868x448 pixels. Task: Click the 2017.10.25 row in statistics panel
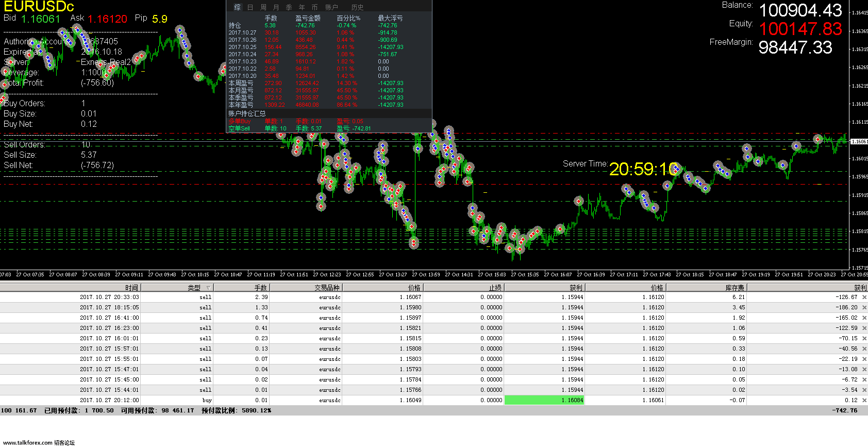pyautogui.click(x=329, y=47)
